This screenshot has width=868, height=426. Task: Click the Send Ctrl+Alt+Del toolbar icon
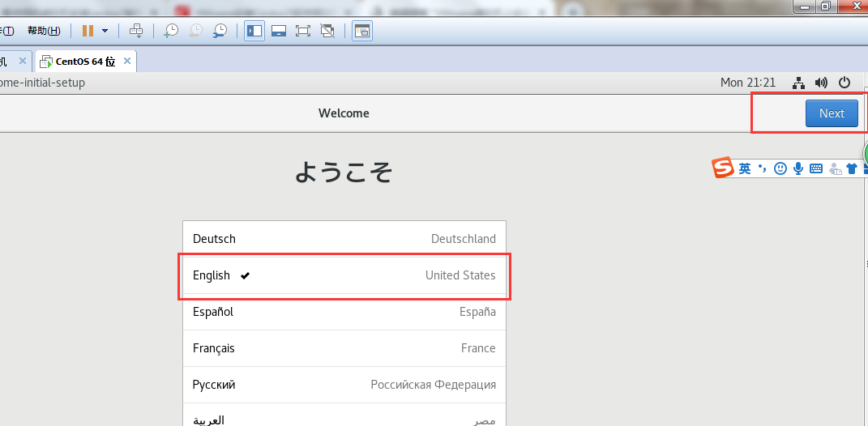point(136,31)
